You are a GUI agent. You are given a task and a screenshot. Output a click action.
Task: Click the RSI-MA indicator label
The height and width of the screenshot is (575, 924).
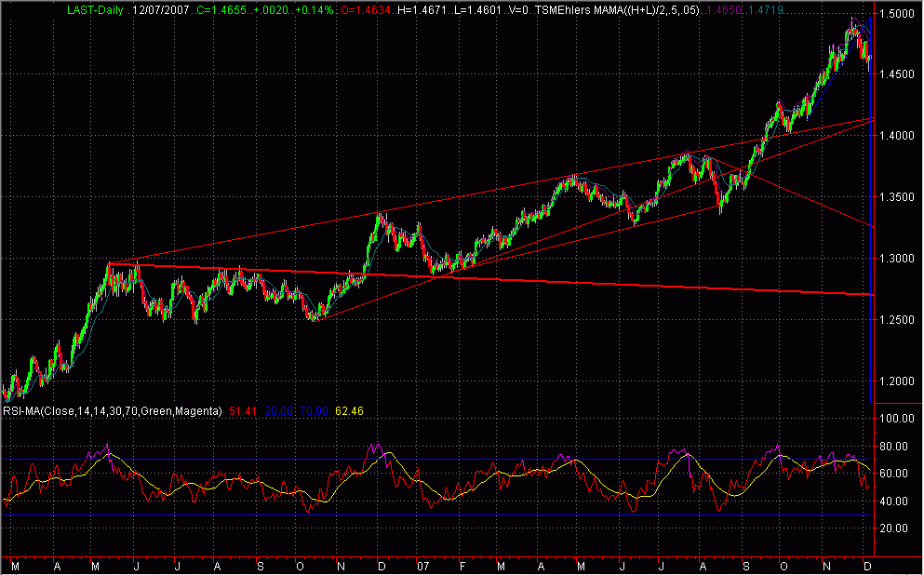pos(113,410)
